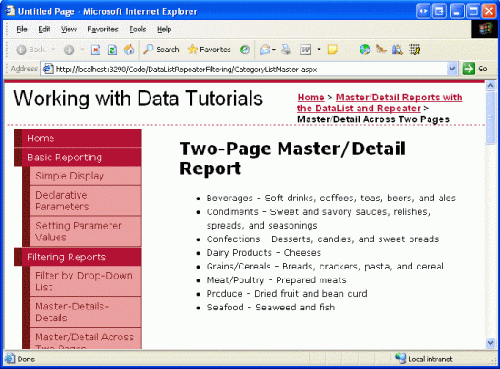Open the Edit button dropdown arrow

pos(319,50)
